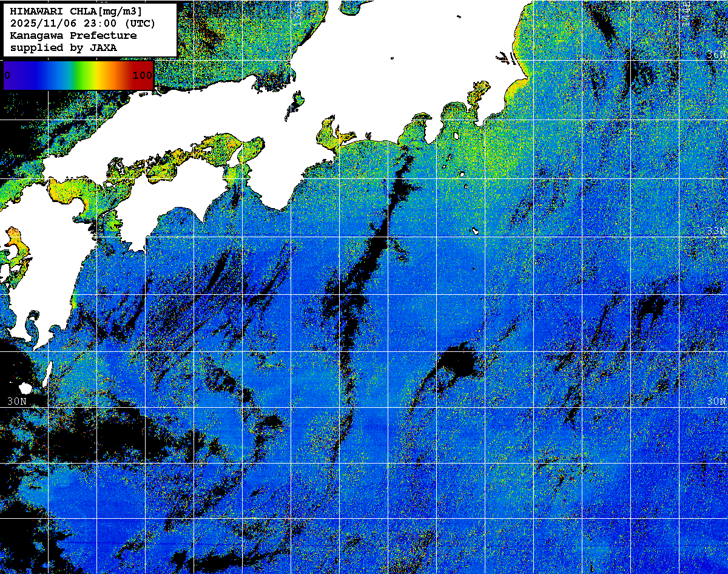This screenshot has width=728, height=574.
Task: Click the 33N latitude label
Action: 716,231
